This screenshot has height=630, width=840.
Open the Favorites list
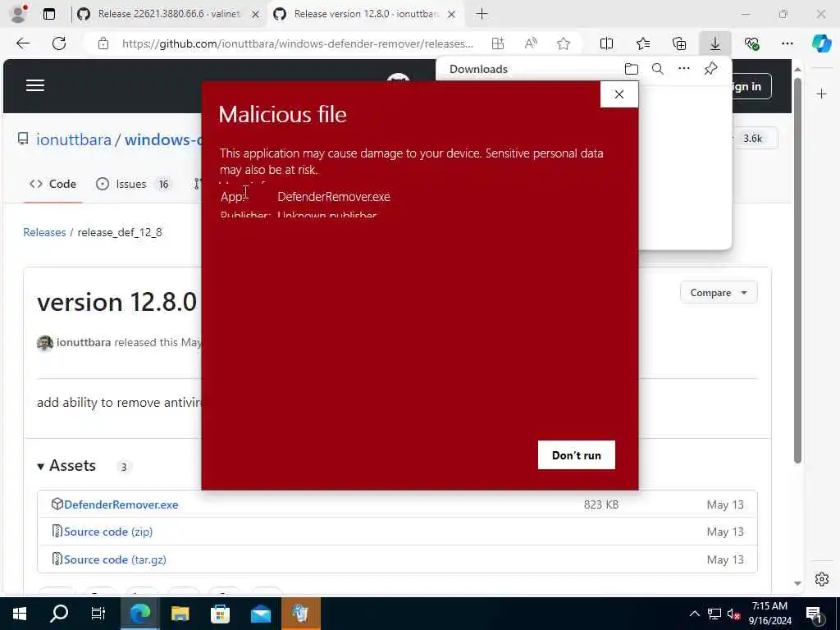[x=643, y=43]
